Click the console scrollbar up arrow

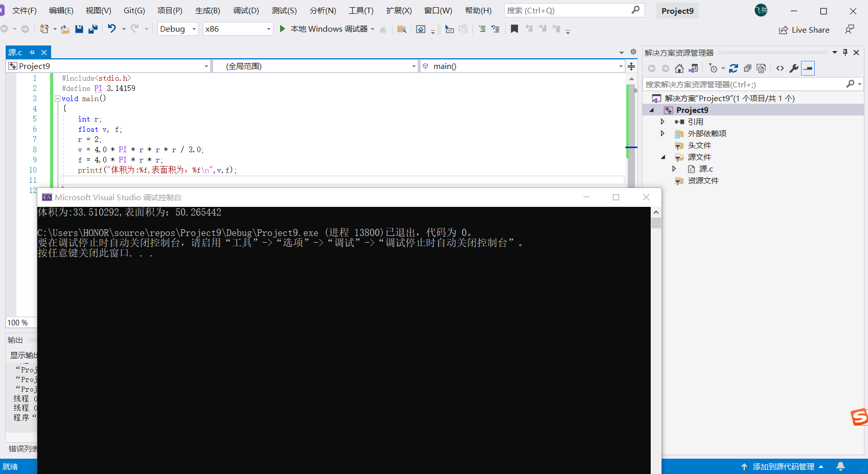656,212
